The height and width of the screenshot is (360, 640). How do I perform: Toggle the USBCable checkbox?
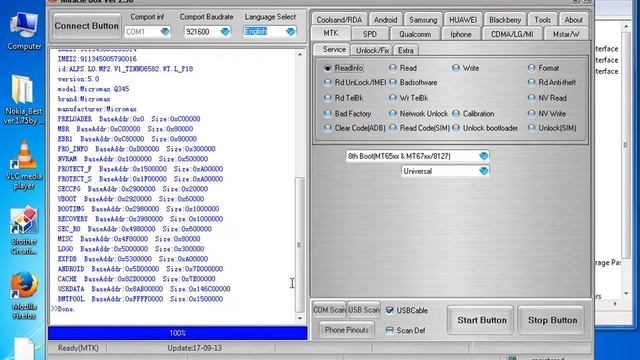tap(390, 311)
